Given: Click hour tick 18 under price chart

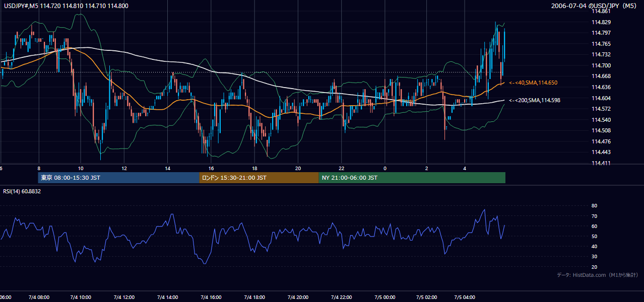Looking at the screenshot, I should [254, 168].
